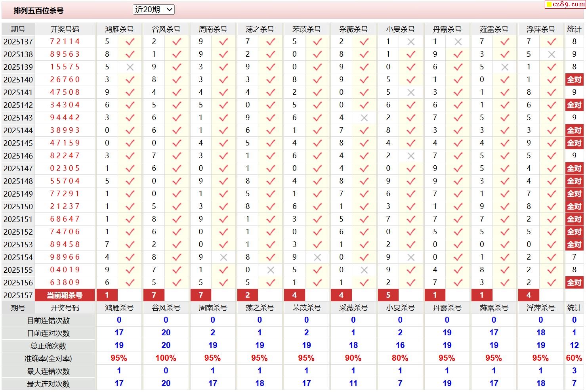The height and width of the screenshot is (392, 586).
Task: Click the X mark under 小旻杀号 in row 2025137
Action: pos(411,42)
